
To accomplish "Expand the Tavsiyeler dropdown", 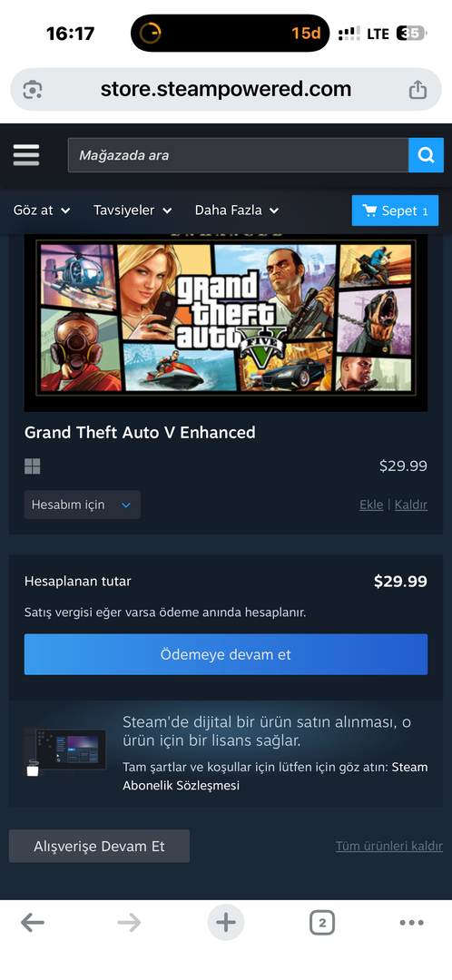I will click(x=133, y=211).
